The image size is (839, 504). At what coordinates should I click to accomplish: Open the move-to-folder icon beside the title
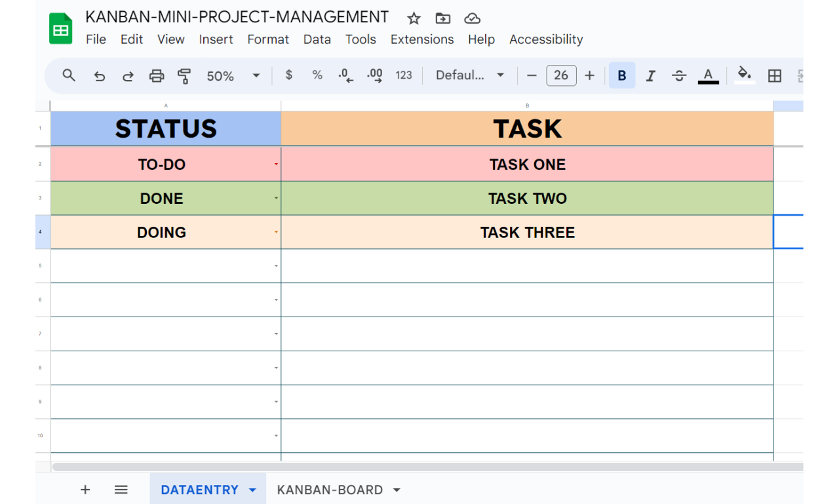point(443,18)
